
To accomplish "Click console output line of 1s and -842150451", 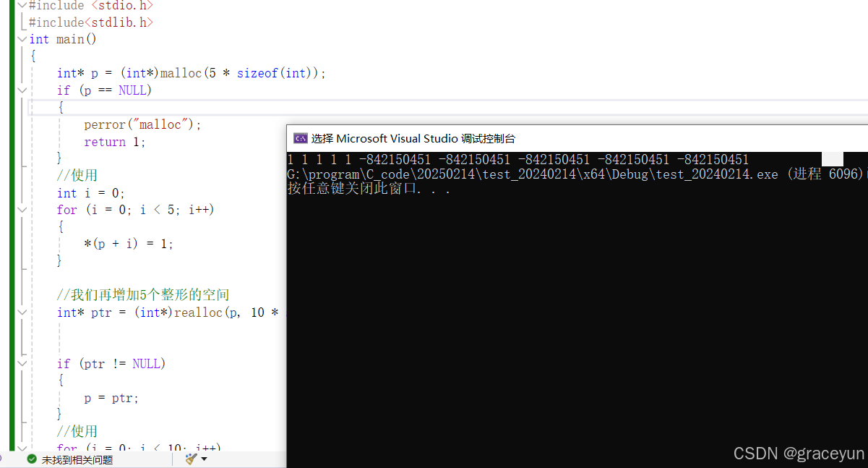I will tap(517, 160).
